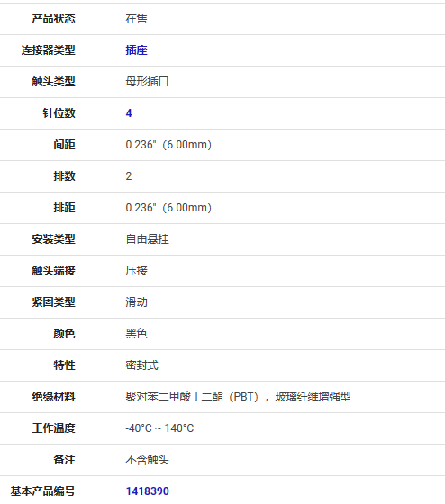The image size is (445, 504).
Task: Click the 基本产品编号 row label
Action: point(43,491)
